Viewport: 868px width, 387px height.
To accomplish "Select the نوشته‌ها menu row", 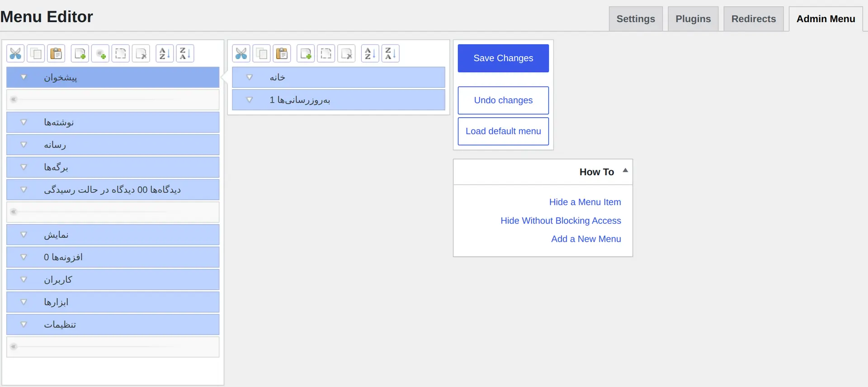I will click(x=113, y=122).
